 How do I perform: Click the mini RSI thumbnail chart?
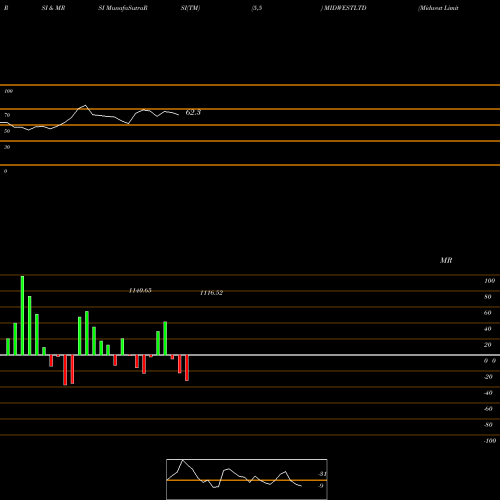[x=247, y=479]
